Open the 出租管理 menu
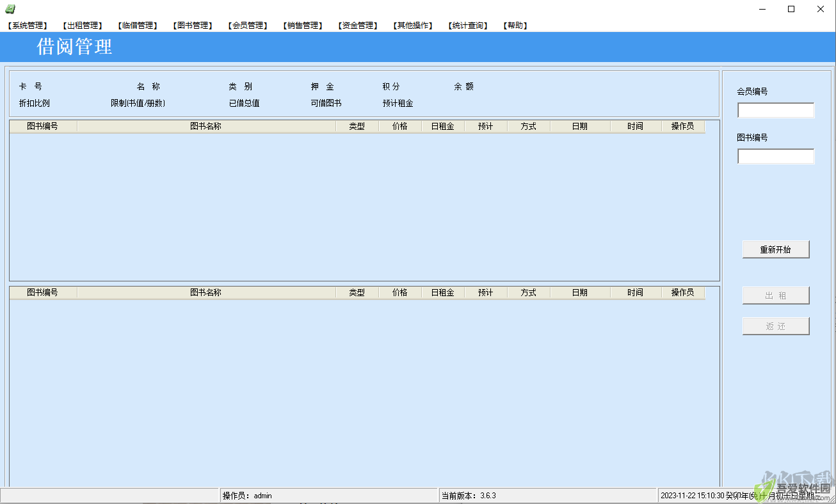 pos(81,26)
